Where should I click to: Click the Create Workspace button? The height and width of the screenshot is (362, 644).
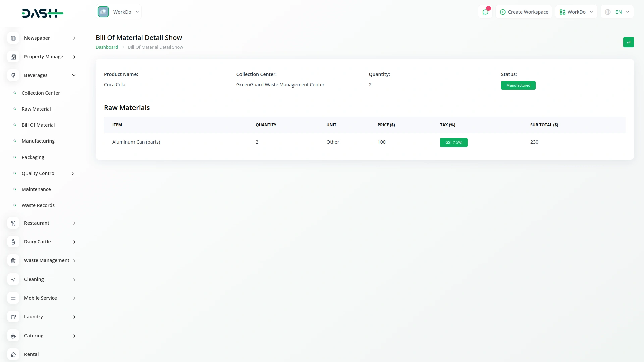point(524,12)
